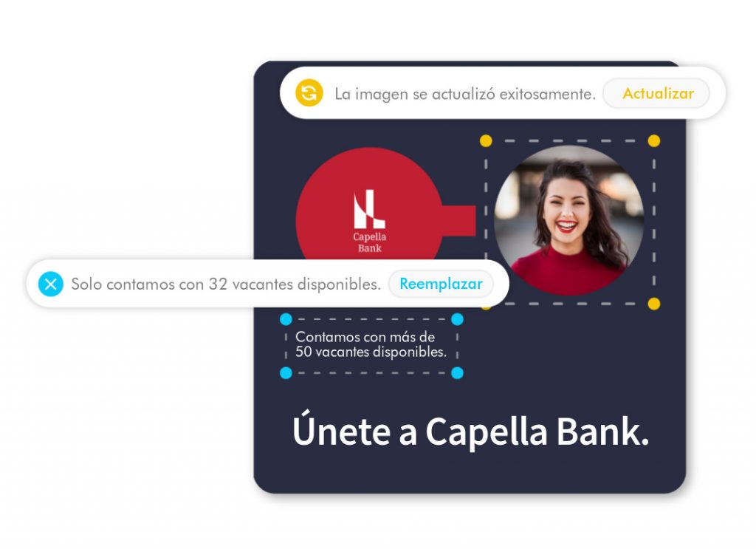Select the 'Únete a Capella Bank.' headline
The image size is (756, 549).
470,429
